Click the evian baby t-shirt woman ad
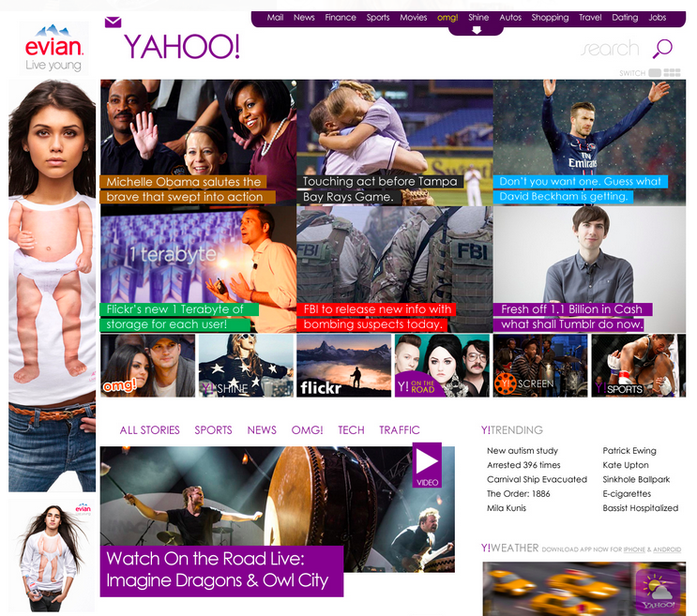The width and height of the screenshot is (697, 616). [52, 286]
